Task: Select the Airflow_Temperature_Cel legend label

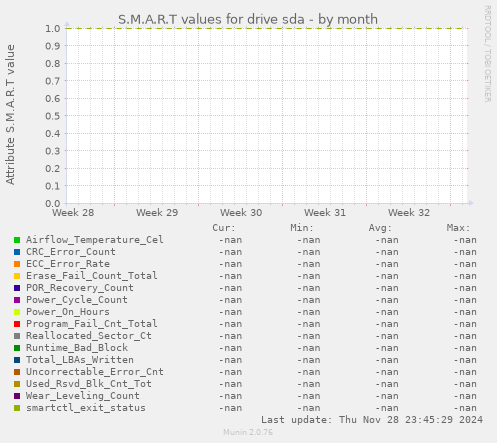Action: tap(95, 240)
